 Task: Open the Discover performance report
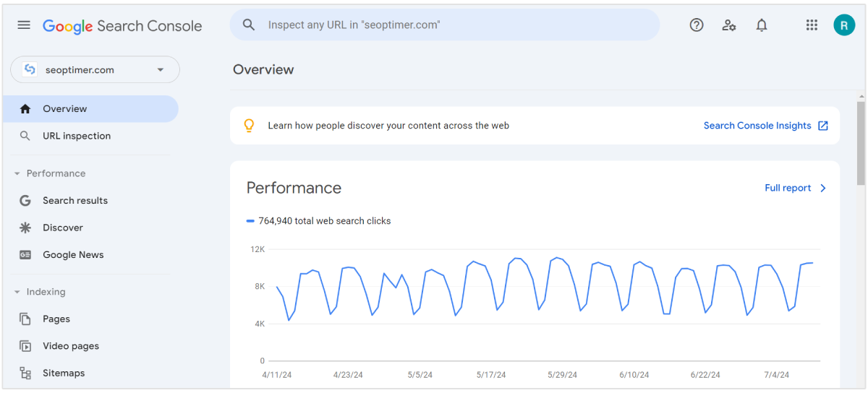[x=62, y=228]
